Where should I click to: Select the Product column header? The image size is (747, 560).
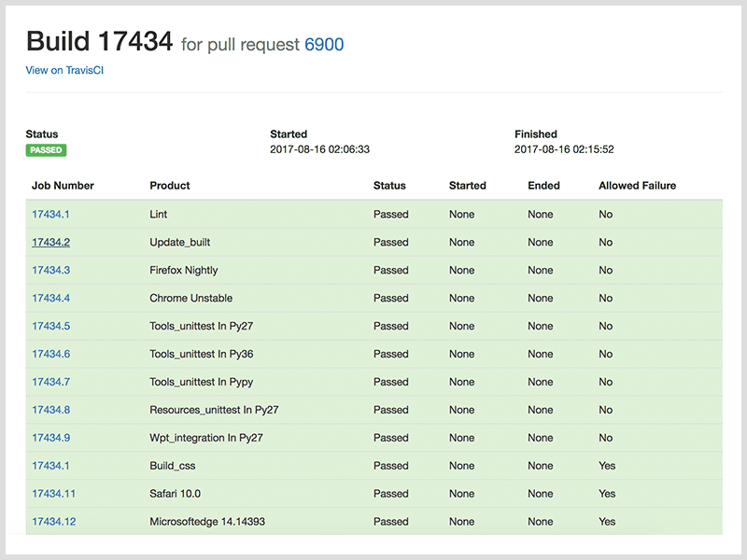click(x=170, y=186)
